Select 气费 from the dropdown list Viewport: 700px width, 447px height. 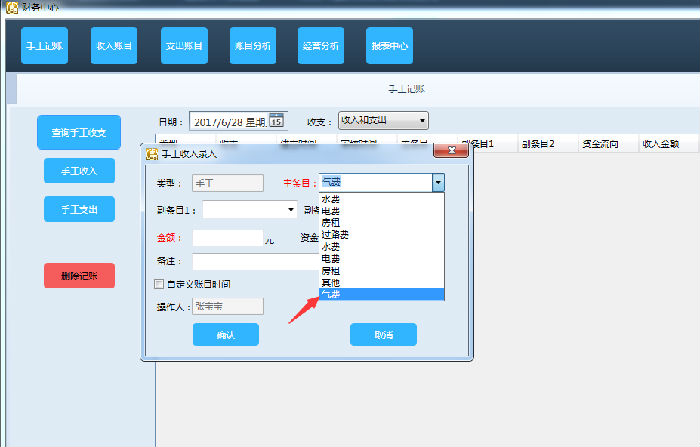[x=331, y=295]
